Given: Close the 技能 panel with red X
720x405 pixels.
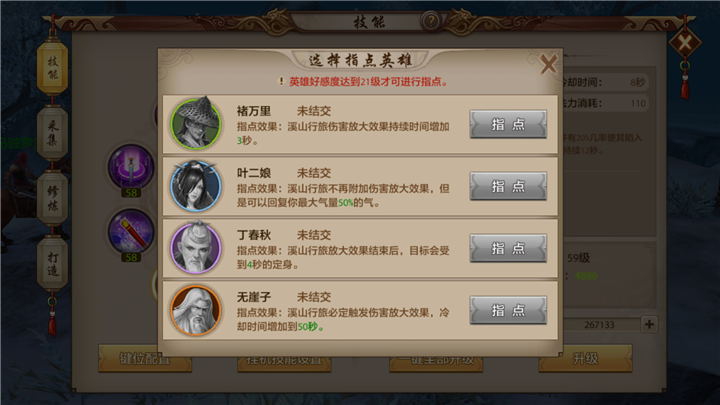Looking at the screenshot, I should [x=685, y=44].
